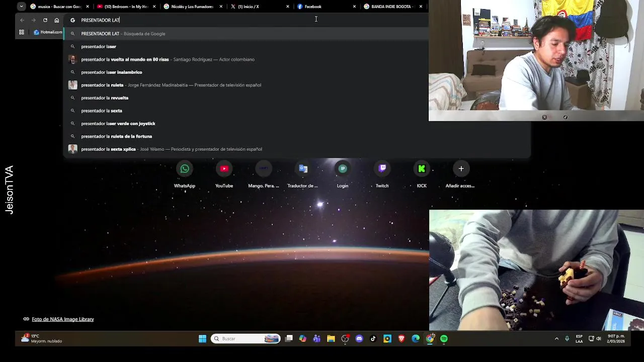Open the weather widget showing 13°C
Screen dimensions: 644x362
[42, 338]
